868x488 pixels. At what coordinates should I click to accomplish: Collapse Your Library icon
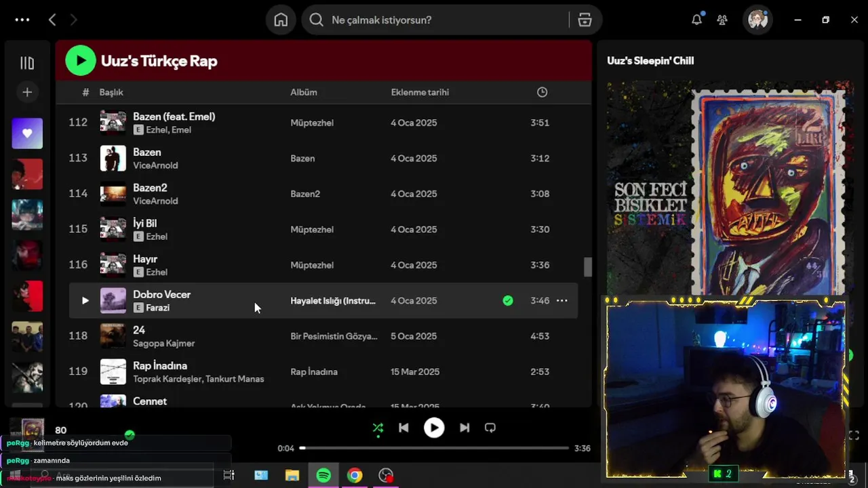point(27,63)
